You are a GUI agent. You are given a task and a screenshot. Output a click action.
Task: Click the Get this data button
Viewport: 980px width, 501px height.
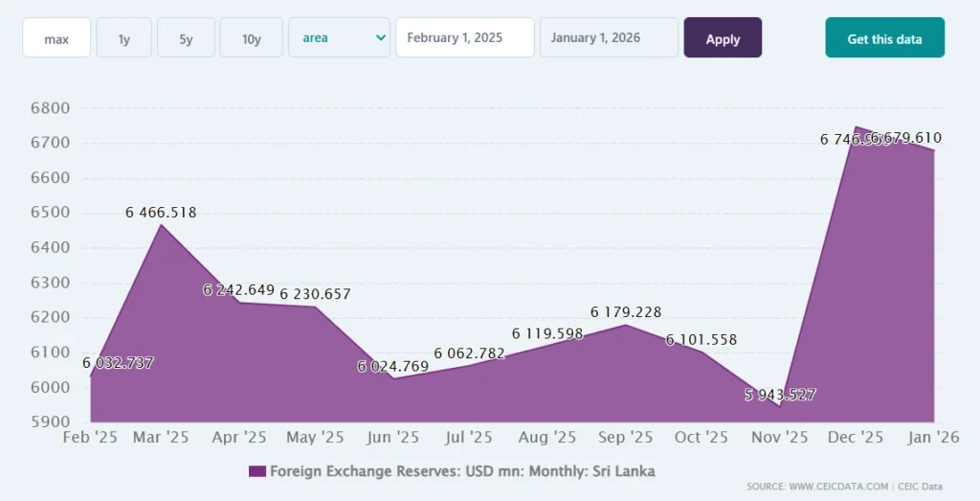click(884, 38)
